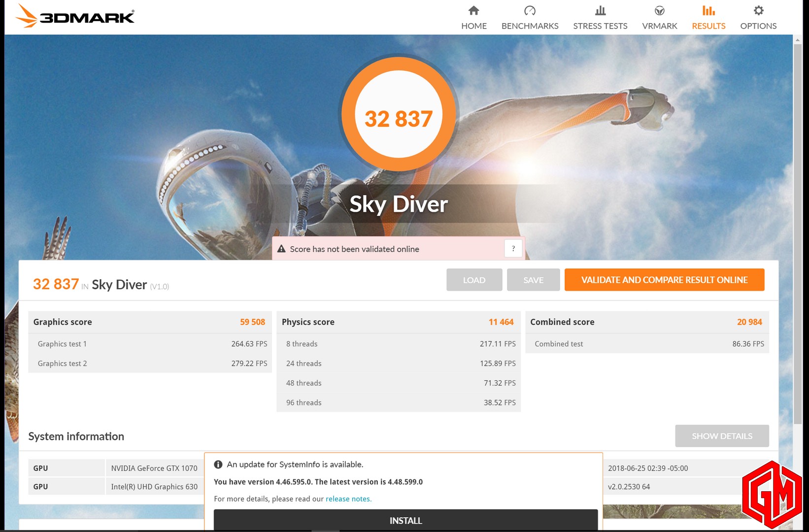Click the vertical scrollbar thumb
Viewport: 809px width, 532px height.
pyautogui.click(x=797, y=234)
